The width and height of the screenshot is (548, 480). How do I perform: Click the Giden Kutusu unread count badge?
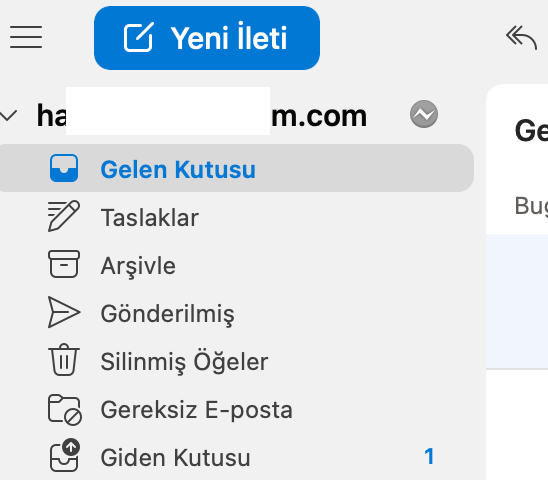(429, 457)
